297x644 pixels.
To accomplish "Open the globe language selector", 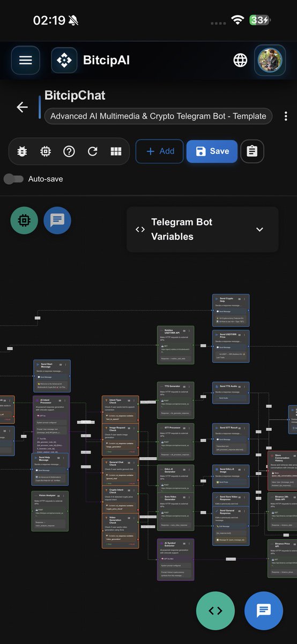I will click(x=240, y=60).
